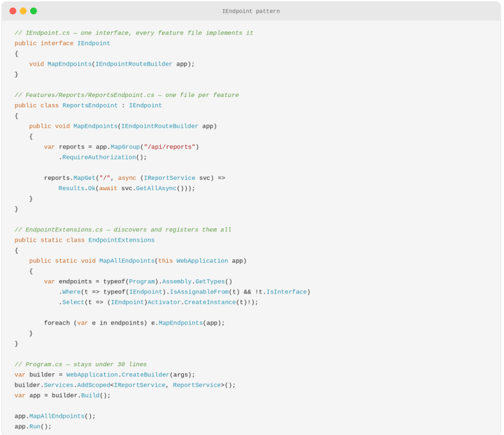504x435 pixels.
Task: Click the 'app.Run();' line
Action: point(33,427)
